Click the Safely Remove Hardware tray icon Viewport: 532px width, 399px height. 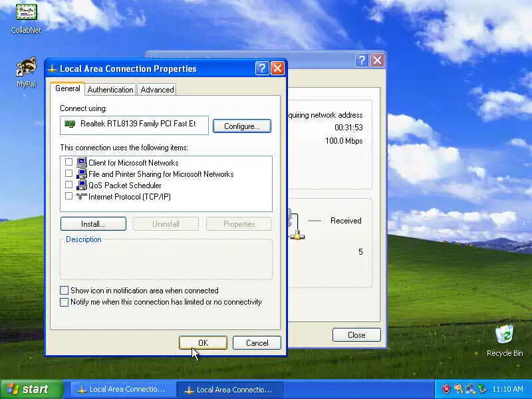coord(481,389)
